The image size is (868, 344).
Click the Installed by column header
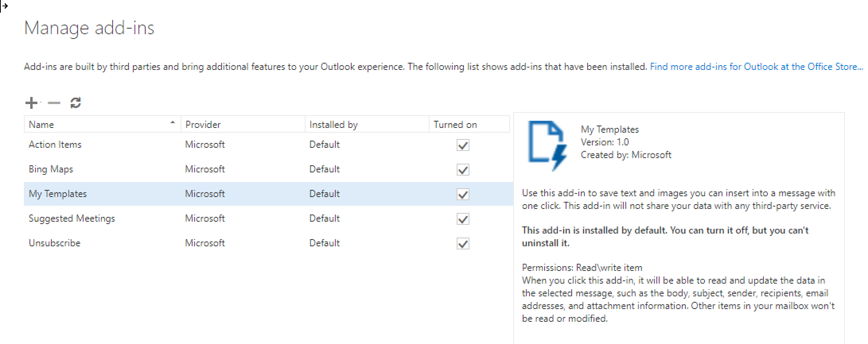333,125
